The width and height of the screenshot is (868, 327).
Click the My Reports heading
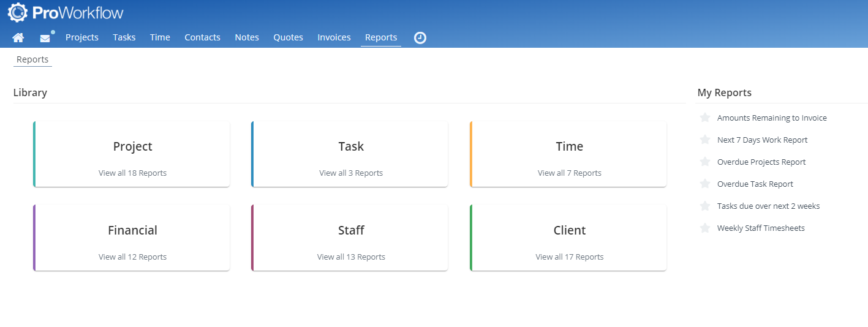click(x=725, y=92)
